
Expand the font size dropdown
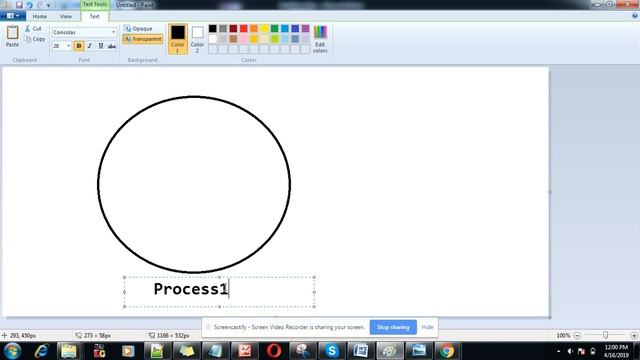click(68, 46)
